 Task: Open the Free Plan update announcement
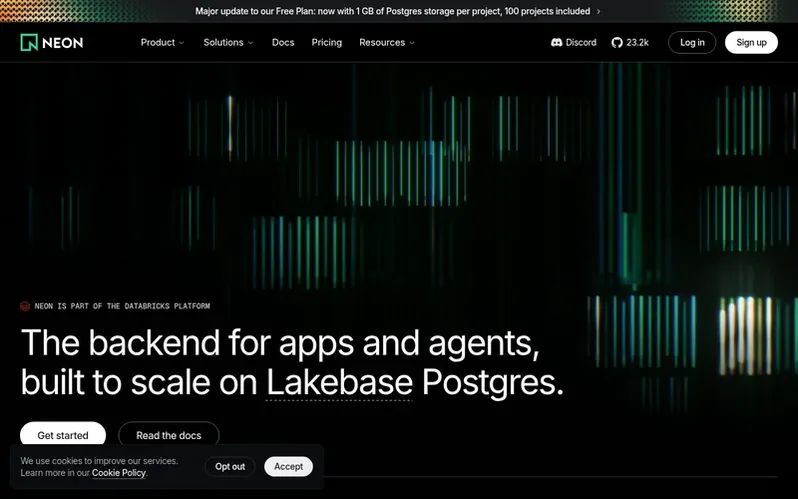pos(392,11)
